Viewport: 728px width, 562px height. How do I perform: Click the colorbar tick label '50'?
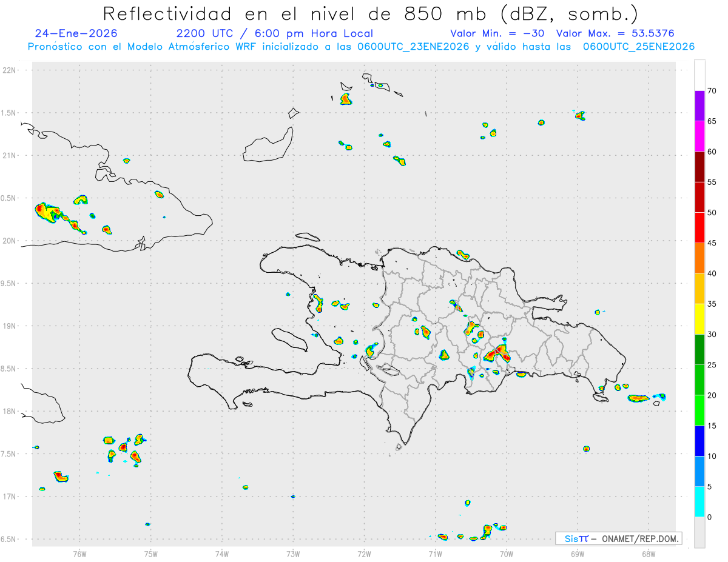coord(712,213)
